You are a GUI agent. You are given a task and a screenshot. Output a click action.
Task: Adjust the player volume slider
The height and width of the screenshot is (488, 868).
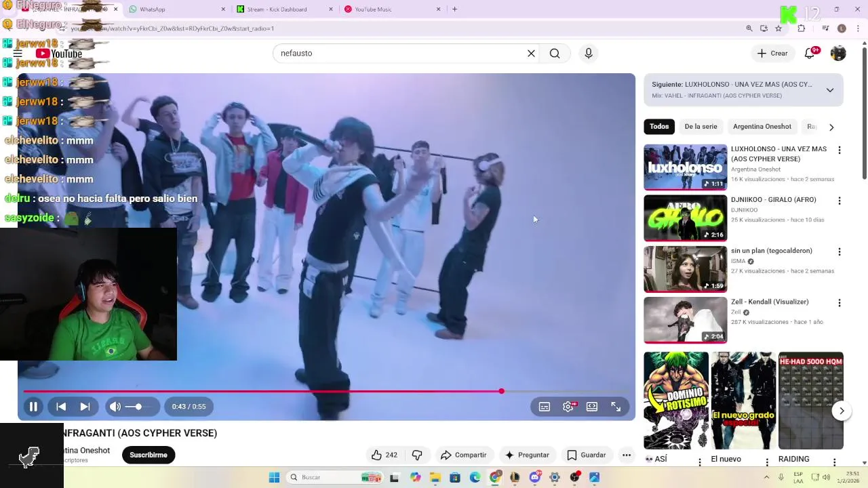point(138,407)
